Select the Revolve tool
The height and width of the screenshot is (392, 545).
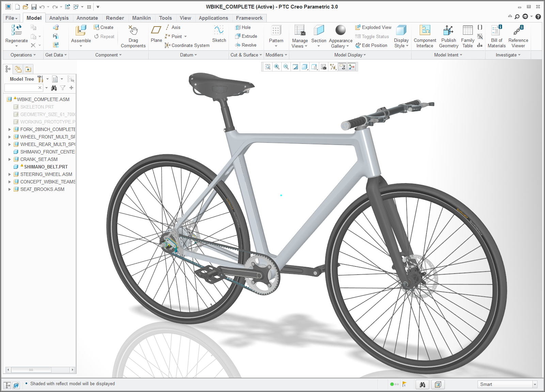(246, 45)
